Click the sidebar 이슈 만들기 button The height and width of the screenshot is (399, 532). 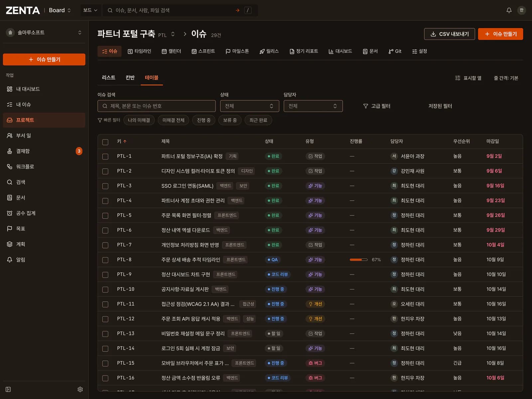point(44,60)
